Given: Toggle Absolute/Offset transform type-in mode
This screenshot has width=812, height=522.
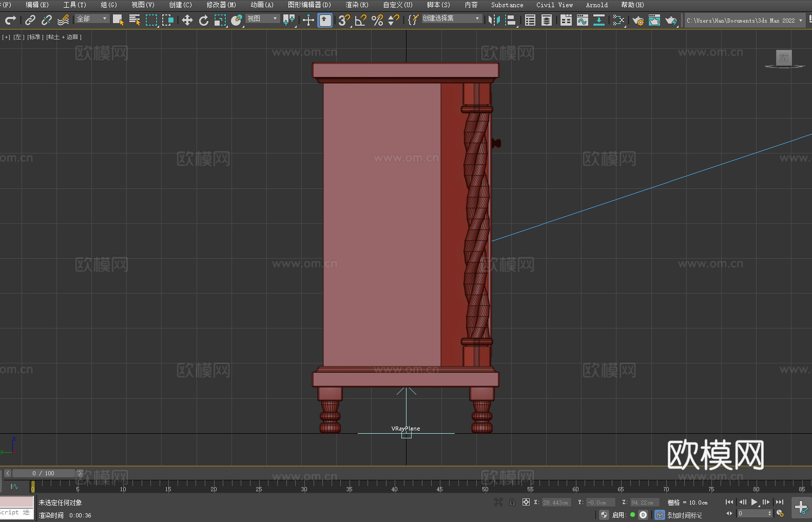Looking at the screenshot, I should click(526, 502).
